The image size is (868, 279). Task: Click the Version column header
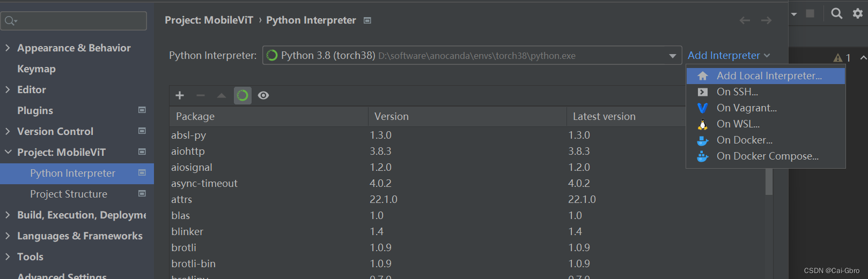click(x=467, y=117)
